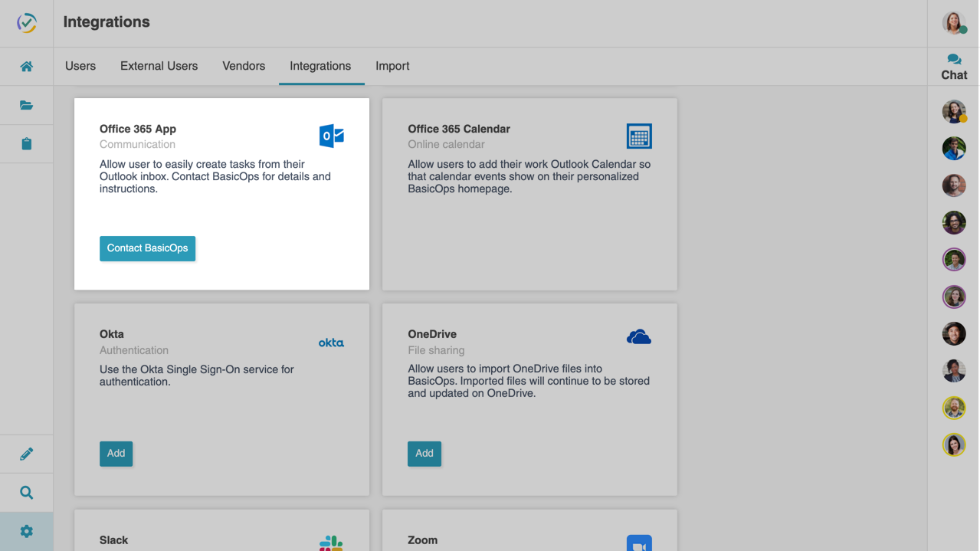The width and height of the screenshot is (980, 551).
Task: Select the Vendors tab
Action: tap(244, 66)
